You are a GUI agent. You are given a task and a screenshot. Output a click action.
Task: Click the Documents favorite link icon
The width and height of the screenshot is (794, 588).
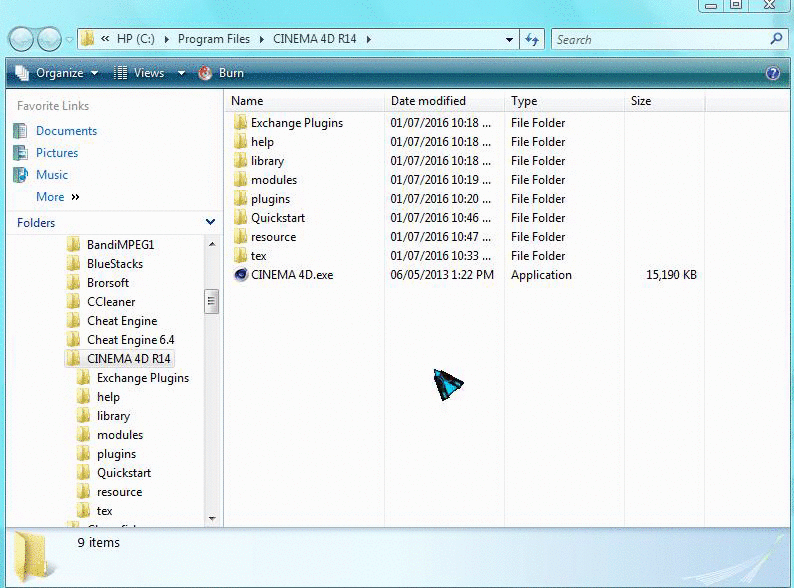20,131
